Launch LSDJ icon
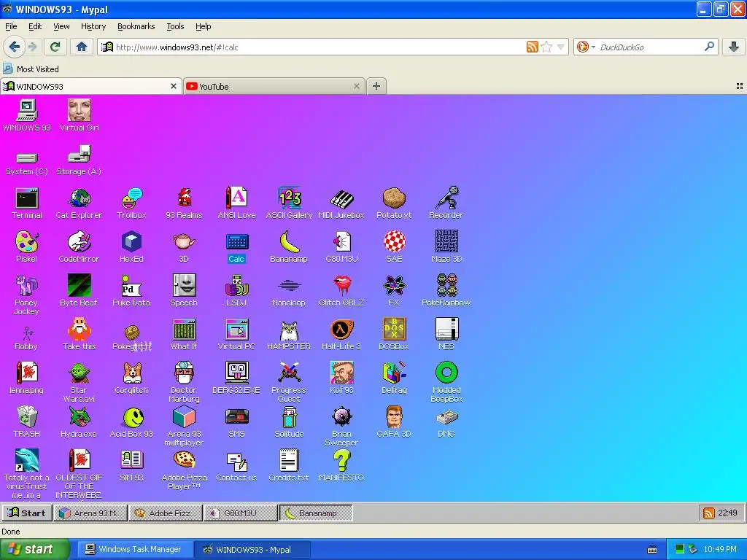The image size is (747, 560). [237, 290]
